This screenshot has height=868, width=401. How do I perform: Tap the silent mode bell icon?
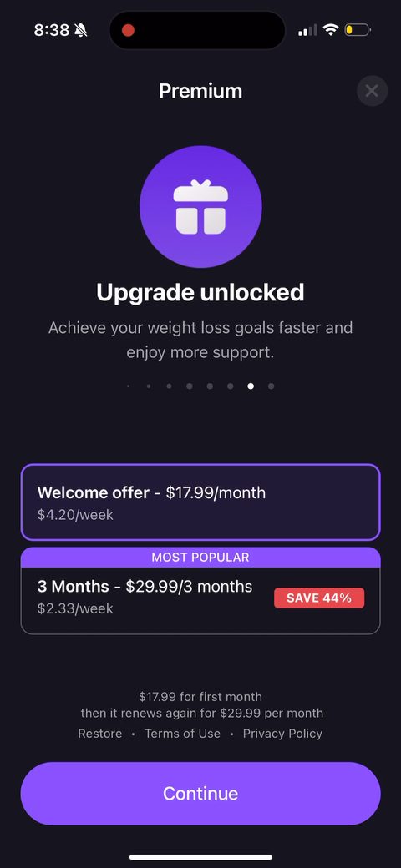tap(81, 30)
